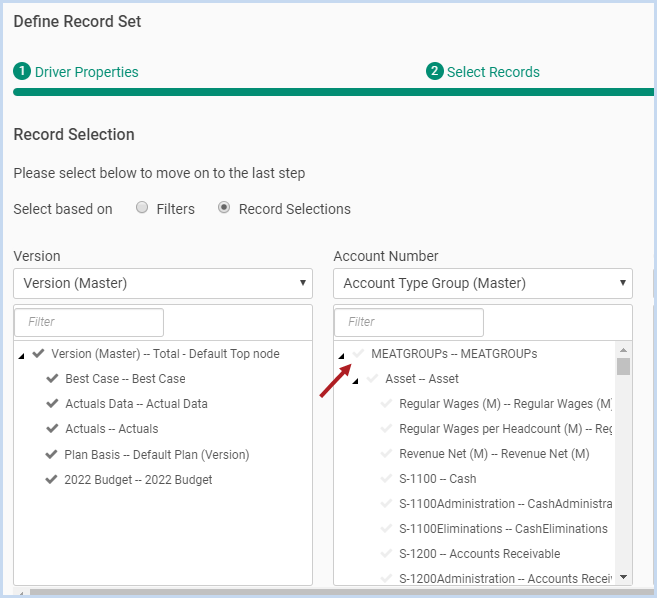Toggle Regular Wages per Headcount (M) checkmark
The height and width of the screenshot is (598, 657).
386,428
